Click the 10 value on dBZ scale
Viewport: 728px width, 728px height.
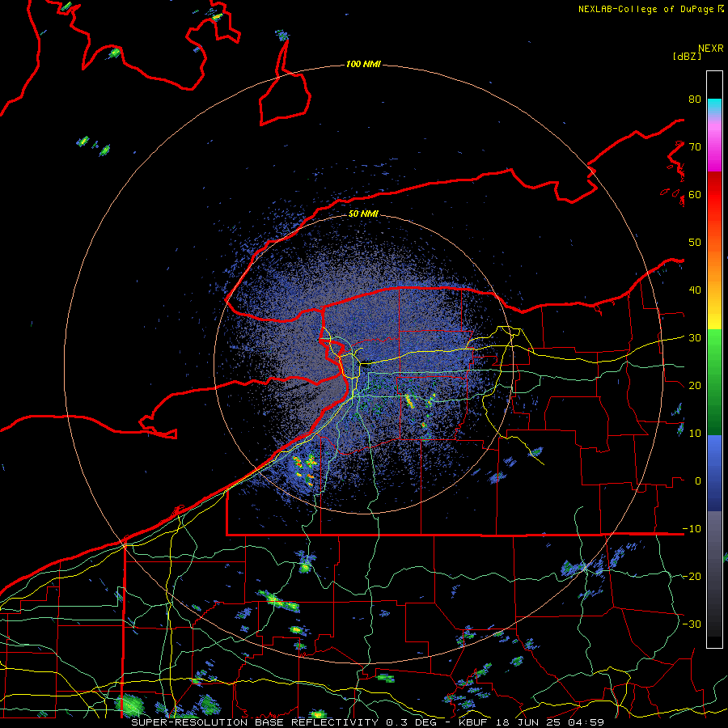pos(695,434)
